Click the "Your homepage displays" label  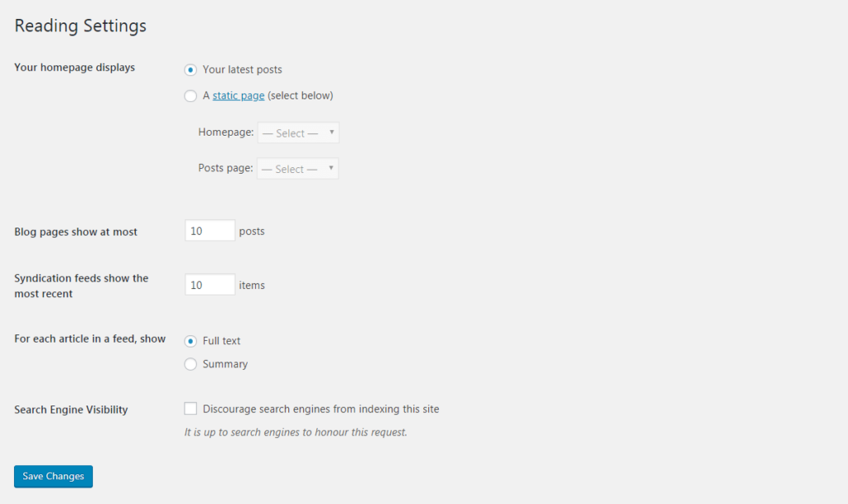click(74, 67)
